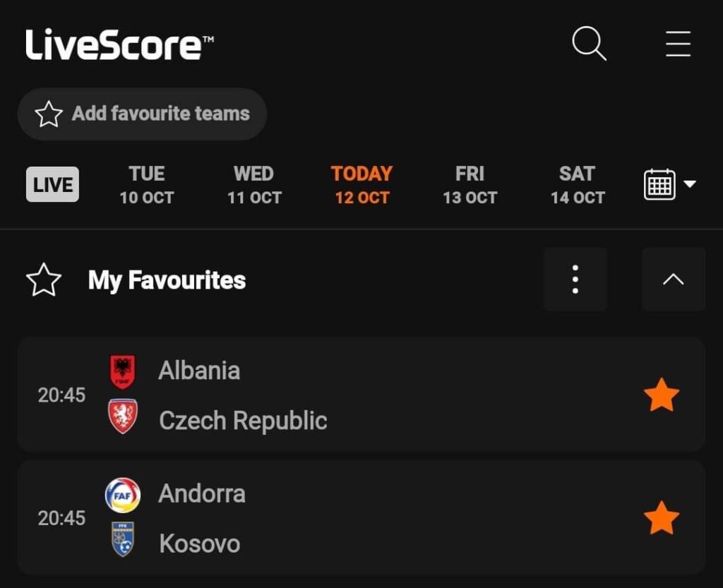Click the Czech Republic team crest
This screenshot has width=723, height=588.
[x=123, y=416]
